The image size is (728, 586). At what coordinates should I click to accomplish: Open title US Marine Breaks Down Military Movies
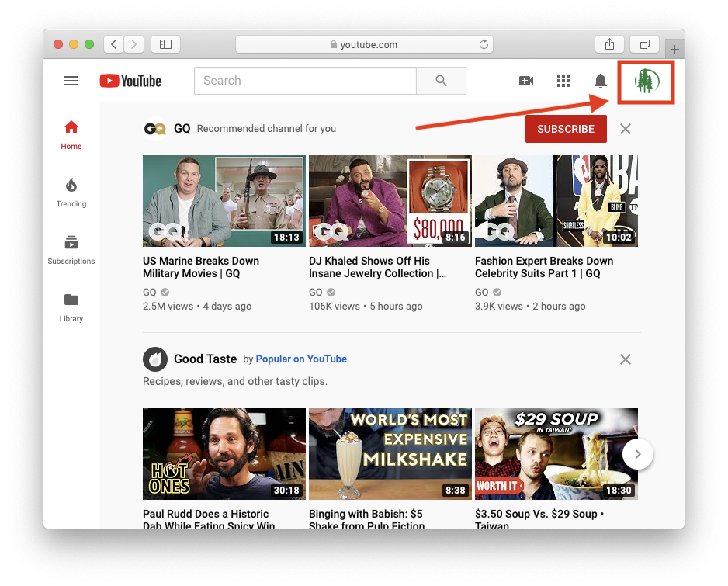[x=201, y=267]
